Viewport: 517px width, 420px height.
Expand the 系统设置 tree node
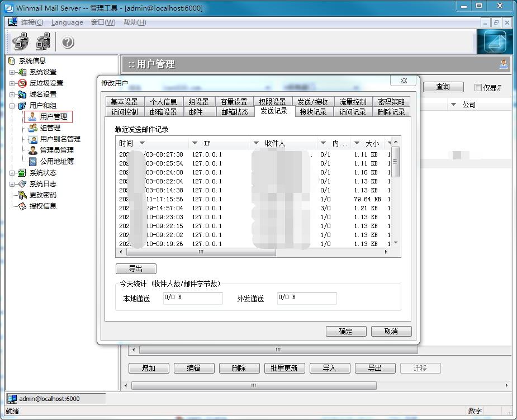pos(11,72)
